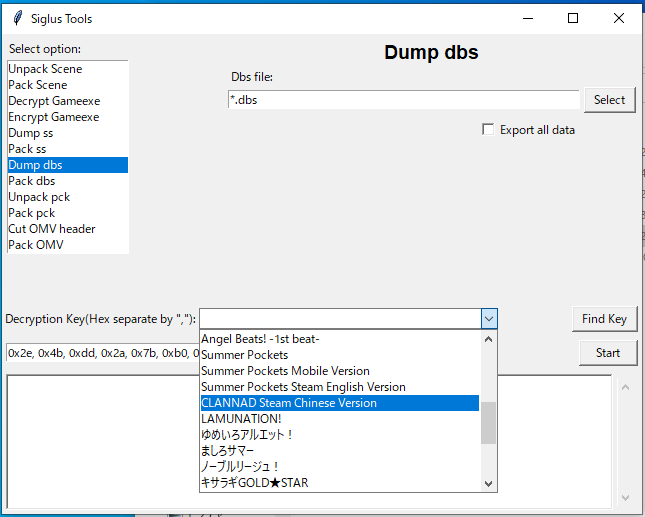Select Pack Scene option
Image resolution: width=645 pixels, height=517 pixels.
pyautogui.click(x=68, y=85)
